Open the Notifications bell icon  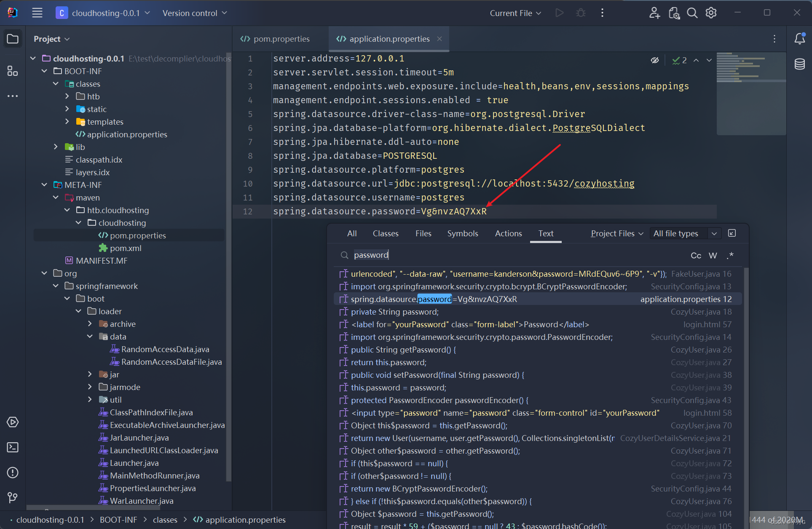coord(799,39)
